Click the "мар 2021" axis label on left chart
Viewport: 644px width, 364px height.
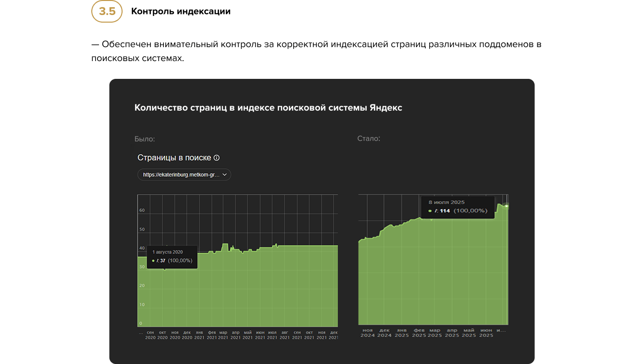(x=223, y=335)
